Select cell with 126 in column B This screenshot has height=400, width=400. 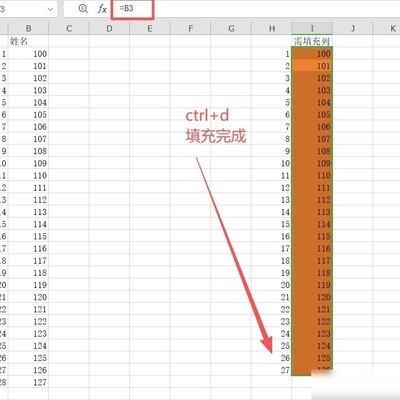[x=28, y=370]
